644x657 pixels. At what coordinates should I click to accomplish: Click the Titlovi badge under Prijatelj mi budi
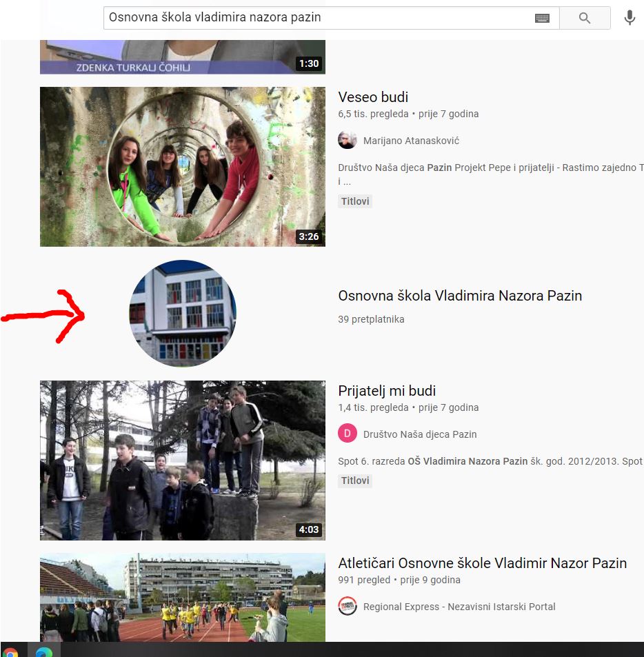355,481
